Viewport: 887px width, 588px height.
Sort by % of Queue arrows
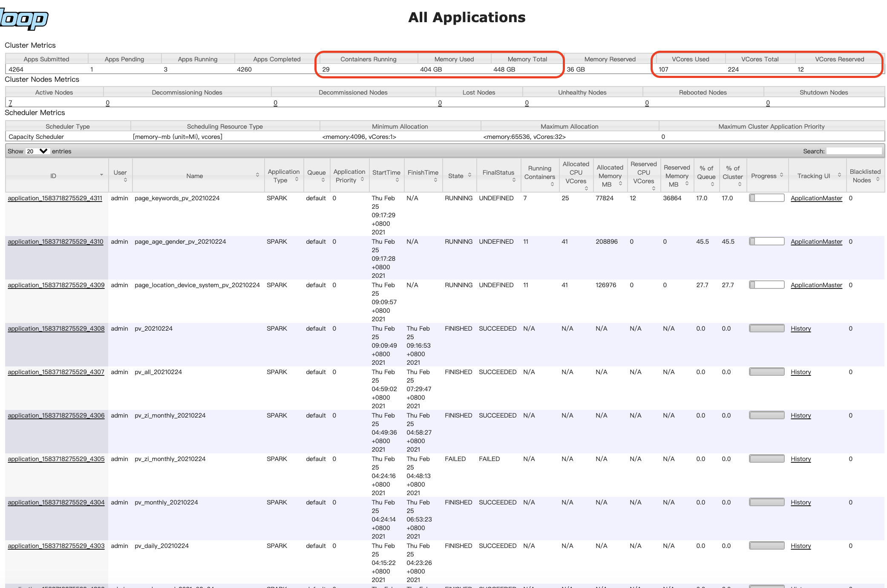[x=712, y=184]
